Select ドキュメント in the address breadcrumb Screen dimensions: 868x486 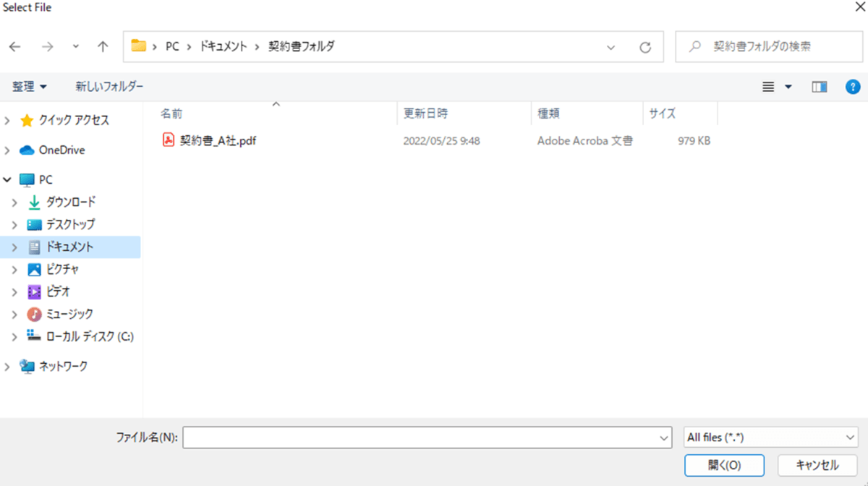pyautogui.click(x=223, y=46)
